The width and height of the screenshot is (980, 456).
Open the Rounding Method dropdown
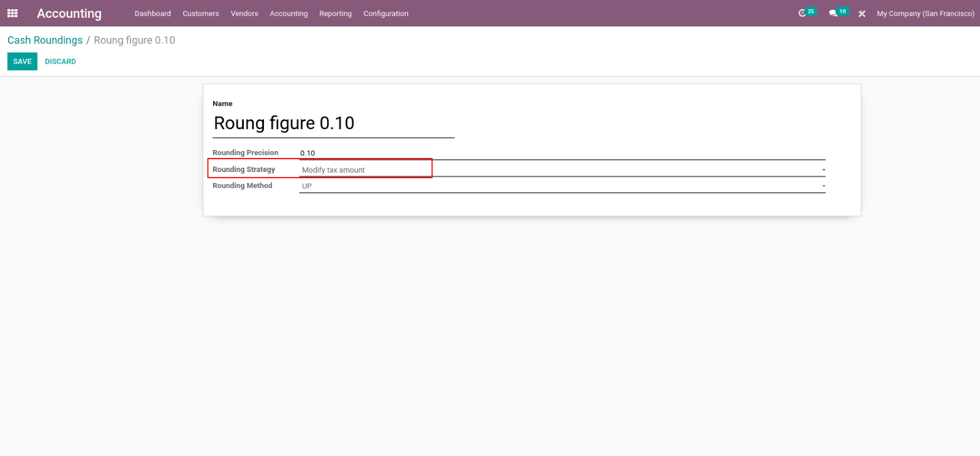click(562, 186)
